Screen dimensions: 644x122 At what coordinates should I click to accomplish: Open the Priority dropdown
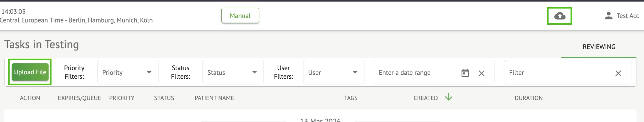pos(128,72)
